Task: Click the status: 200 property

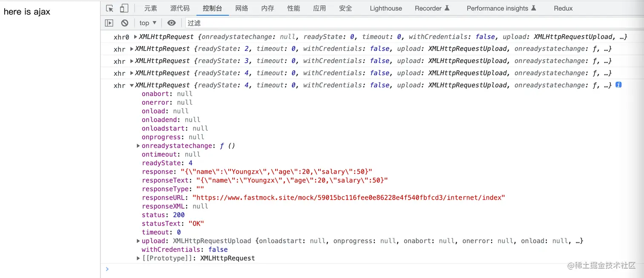Action: pos(163,215)
